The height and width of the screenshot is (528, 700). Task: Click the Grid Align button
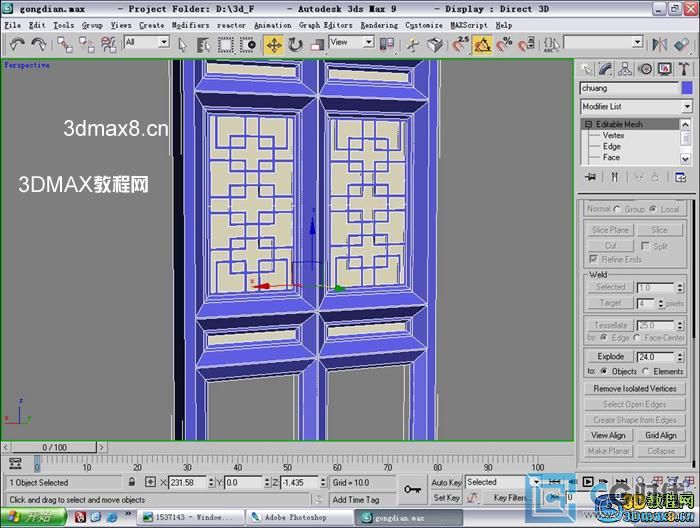click(x=661, y=435)
